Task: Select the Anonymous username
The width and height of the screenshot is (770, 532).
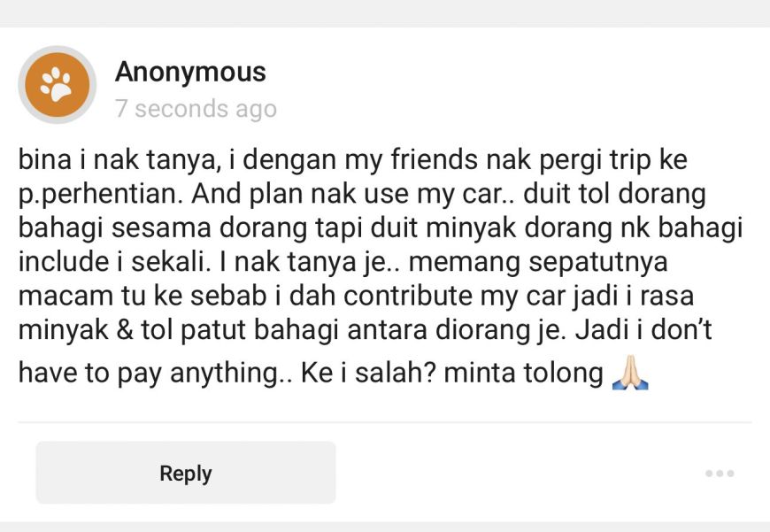Action: pyautogui.click(x=190, y=72)
